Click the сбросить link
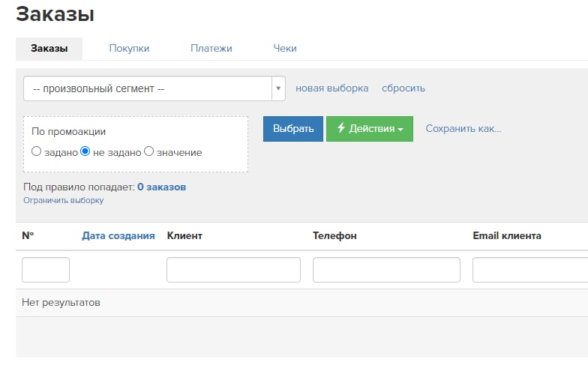The image size is (588, 371). (x=403, y=88)
